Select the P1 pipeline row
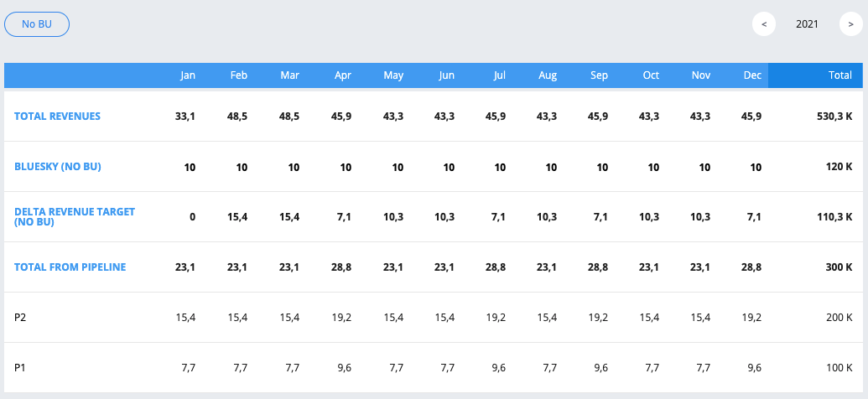 point(434,367)
